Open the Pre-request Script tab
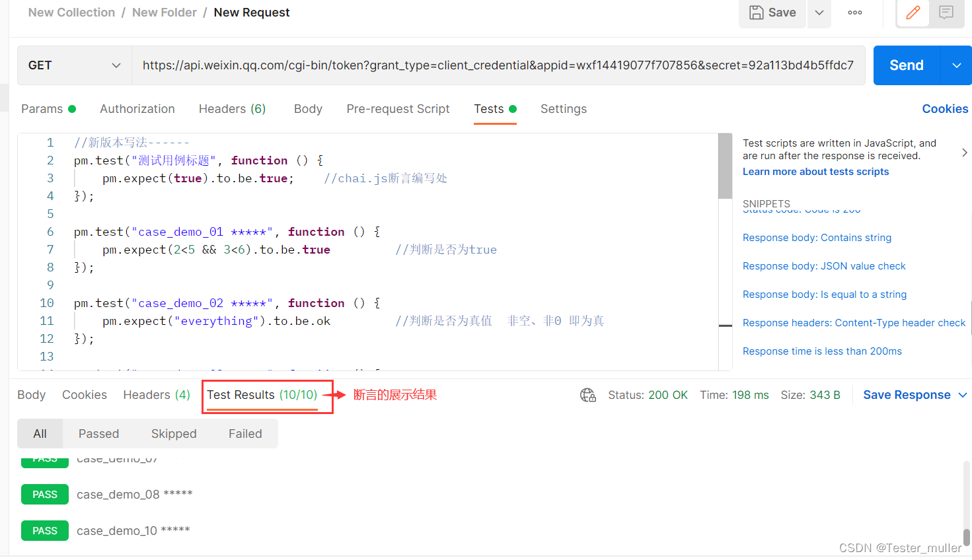Screen dimensions: 972x560 tap(398, 109)
